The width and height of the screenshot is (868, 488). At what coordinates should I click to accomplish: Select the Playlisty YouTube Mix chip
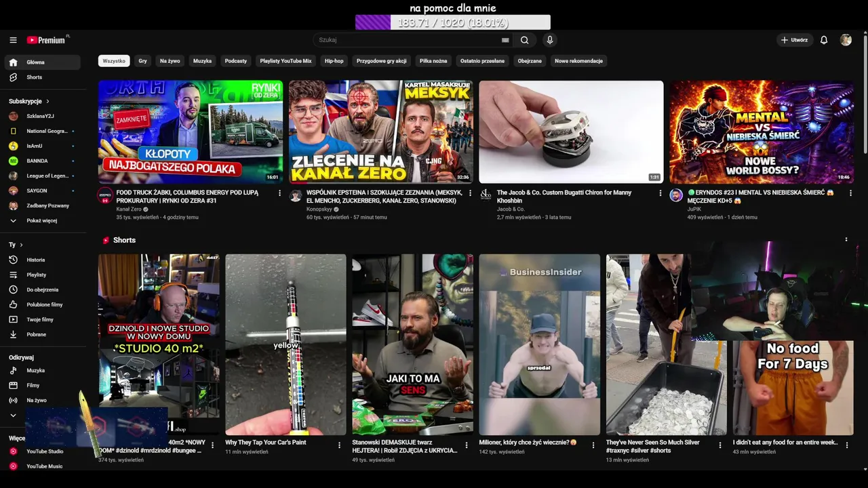point(286,61)
